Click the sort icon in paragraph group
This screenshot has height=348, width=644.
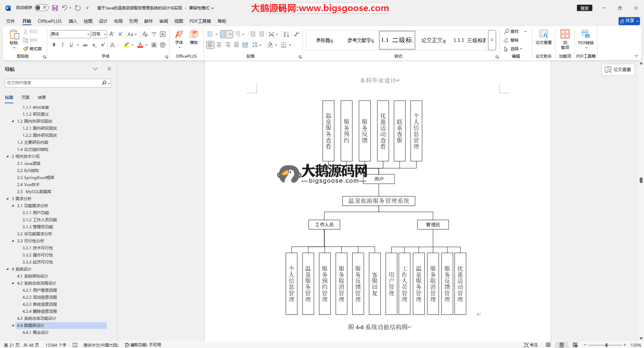tap(286, 34)
